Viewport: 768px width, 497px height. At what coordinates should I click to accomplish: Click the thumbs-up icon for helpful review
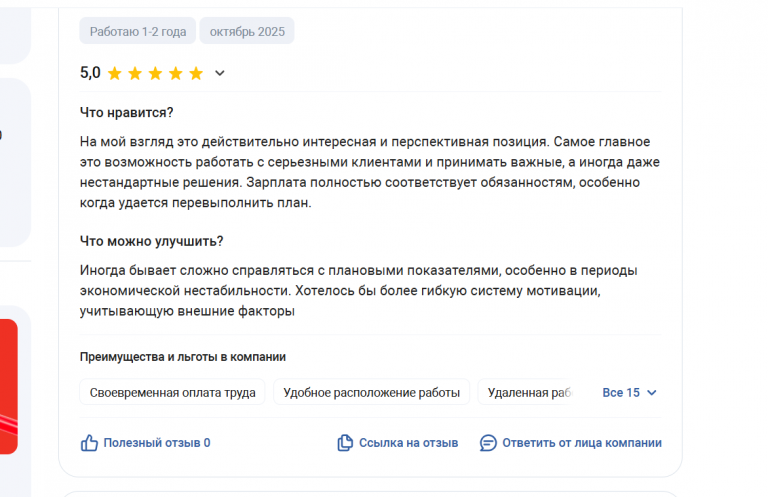tap(89, 442)
